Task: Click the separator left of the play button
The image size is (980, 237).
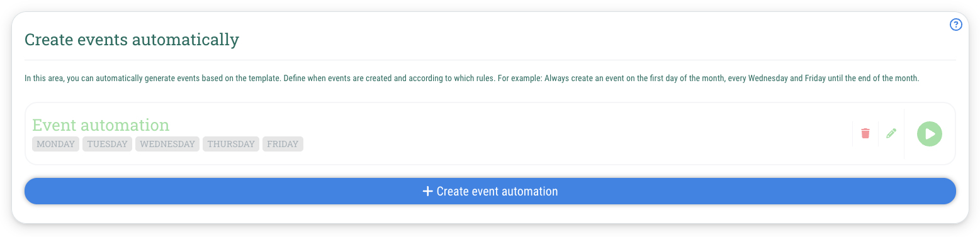Action: [904, 134]
